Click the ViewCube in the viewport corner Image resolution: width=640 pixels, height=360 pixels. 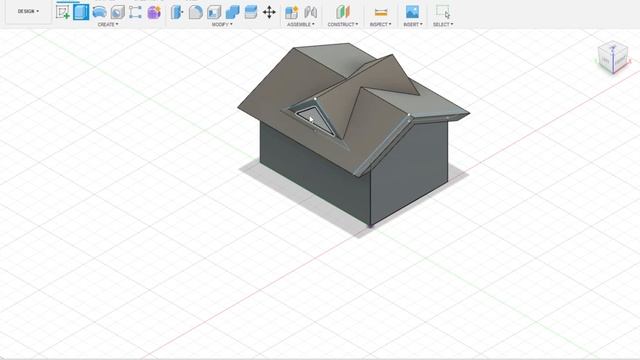point(613,58)
